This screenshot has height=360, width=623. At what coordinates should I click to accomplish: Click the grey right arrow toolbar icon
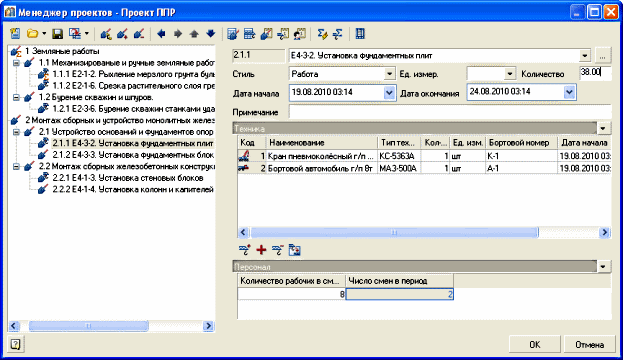tap(178, 34)
